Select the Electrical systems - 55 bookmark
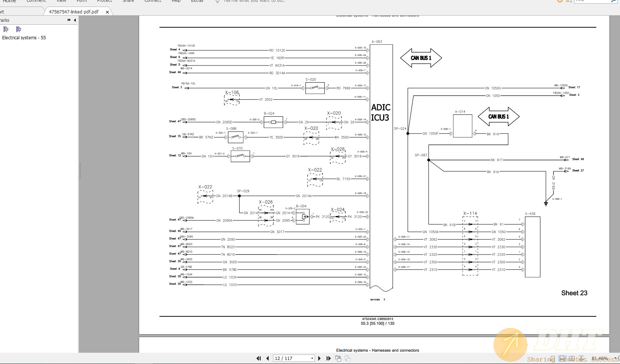The image size is (620, 364). pyautogui.click(x=24, y=37)
